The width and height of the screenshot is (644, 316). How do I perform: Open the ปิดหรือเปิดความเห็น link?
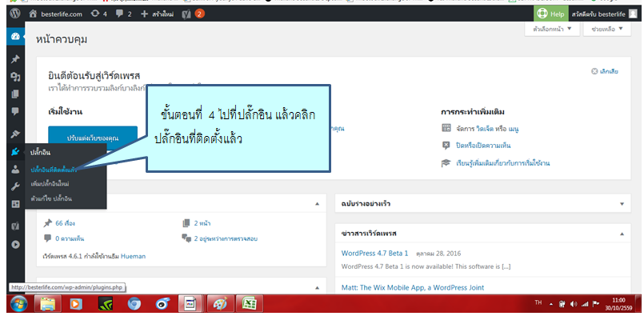coord(483,146)
